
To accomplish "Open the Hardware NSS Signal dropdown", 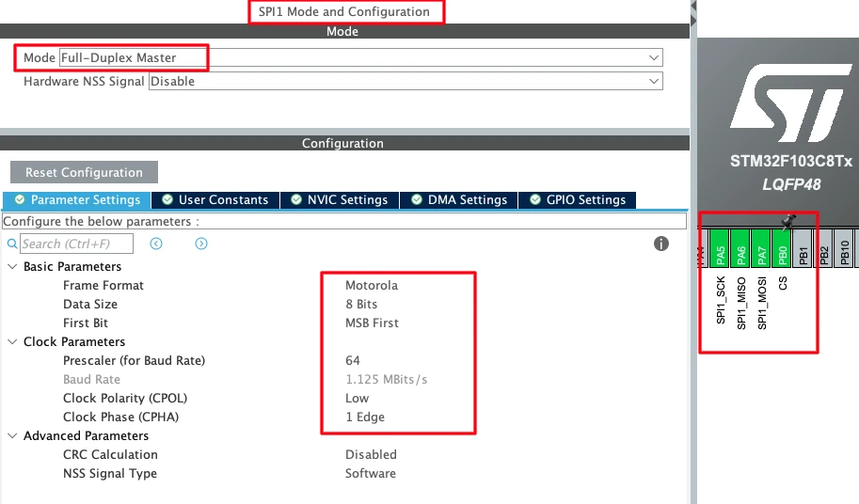I will 405,82.
